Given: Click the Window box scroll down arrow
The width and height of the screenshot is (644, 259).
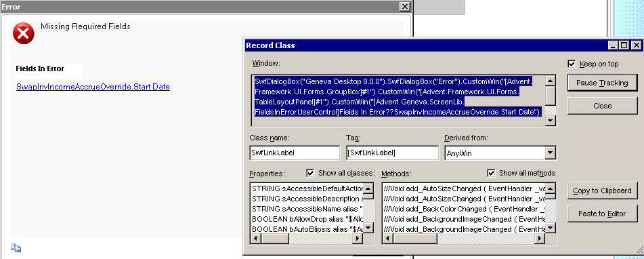Looking at the screenshot, I should click(x=551, y=121).
